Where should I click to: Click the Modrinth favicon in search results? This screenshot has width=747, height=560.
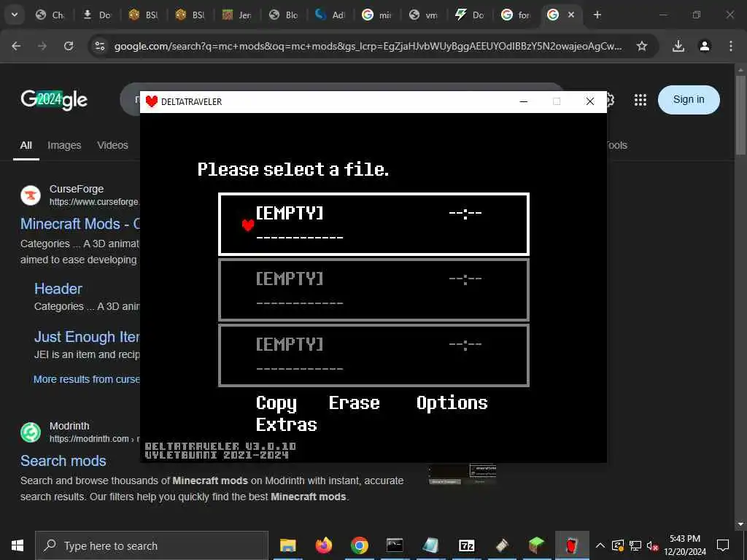point(31,432)
